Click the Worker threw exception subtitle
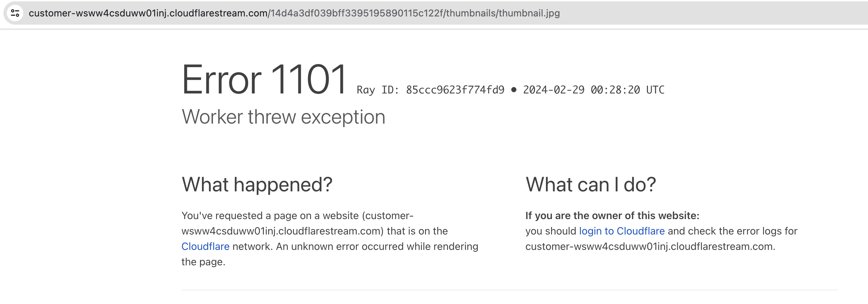 (283, 116)
